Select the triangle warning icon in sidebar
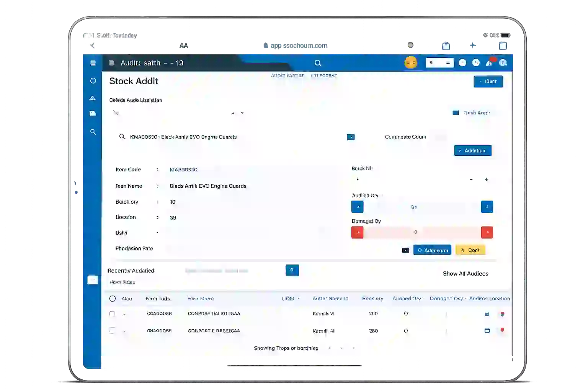 point(93,98)
